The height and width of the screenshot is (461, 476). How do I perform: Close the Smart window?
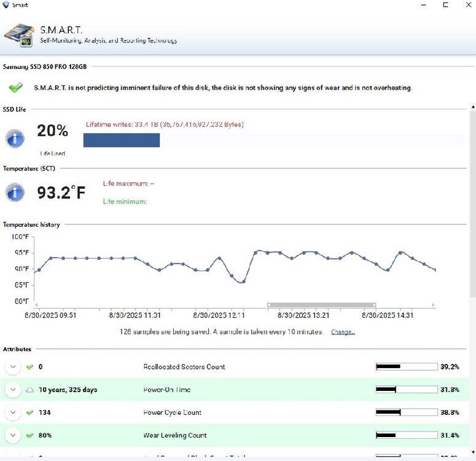point(469,5)
